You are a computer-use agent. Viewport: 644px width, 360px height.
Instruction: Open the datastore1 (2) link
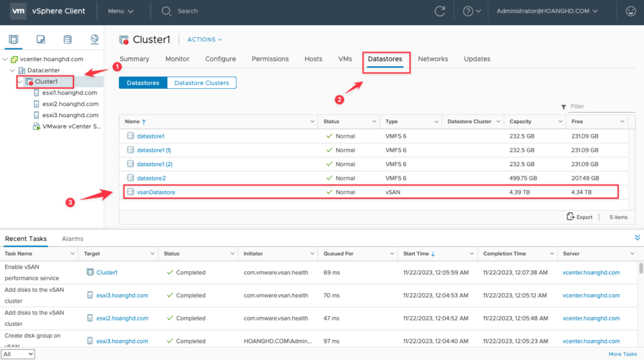pos(155,164)
